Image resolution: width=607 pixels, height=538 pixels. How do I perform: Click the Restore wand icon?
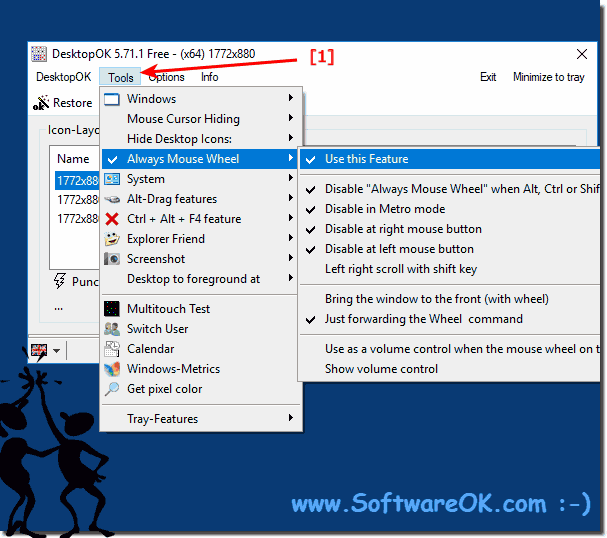coord(41,103)
